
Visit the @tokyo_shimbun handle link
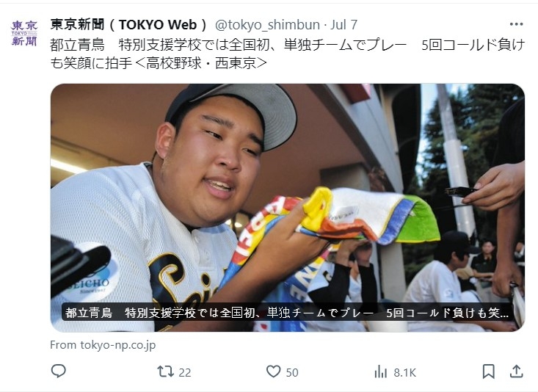tap(268, 25)
